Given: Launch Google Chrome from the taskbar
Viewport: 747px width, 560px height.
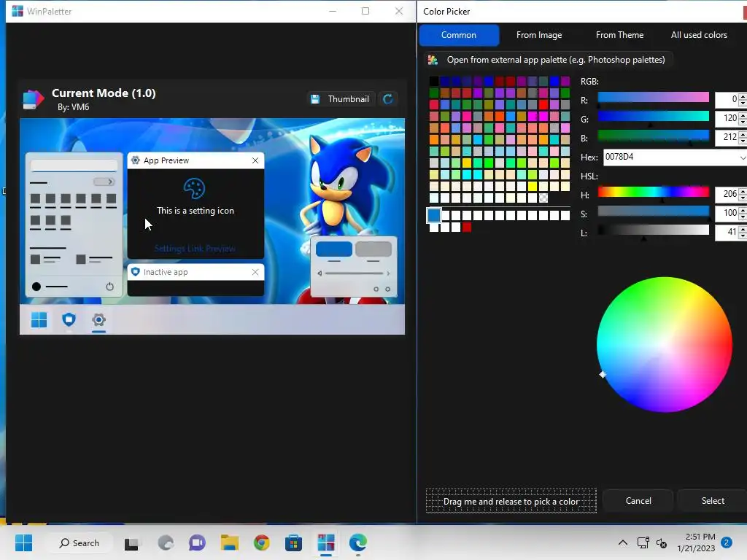Looking at the screenshot, I should (262, 542).
